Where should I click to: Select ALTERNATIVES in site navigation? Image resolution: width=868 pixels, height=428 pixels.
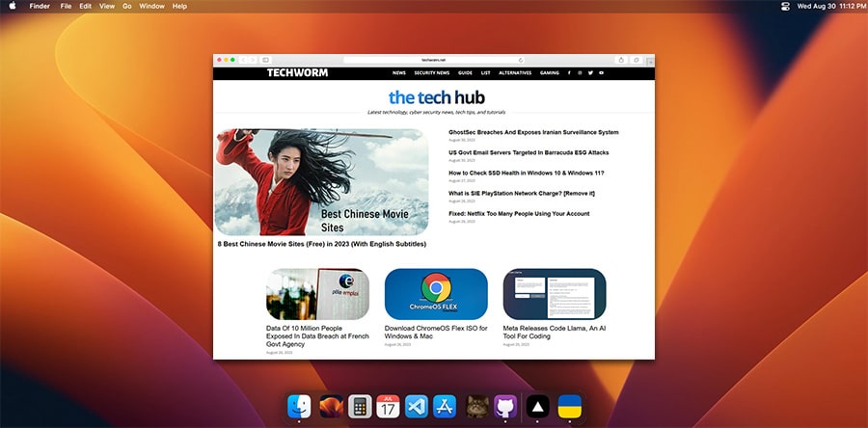click(515, 73)
